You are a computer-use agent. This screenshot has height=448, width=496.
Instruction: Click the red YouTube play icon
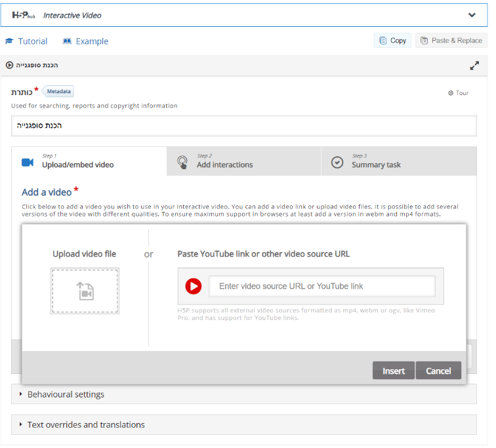pos(193,286)
